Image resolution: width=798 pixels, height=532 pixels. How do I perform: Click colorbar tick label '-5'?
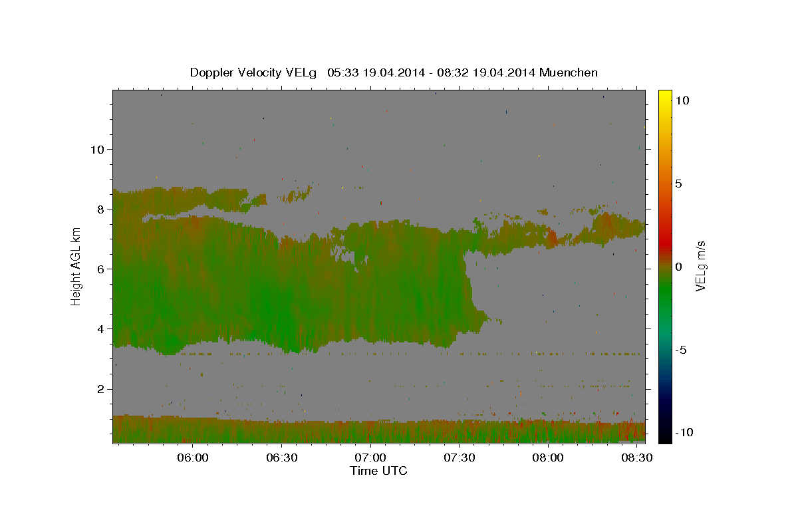[680, 350]
